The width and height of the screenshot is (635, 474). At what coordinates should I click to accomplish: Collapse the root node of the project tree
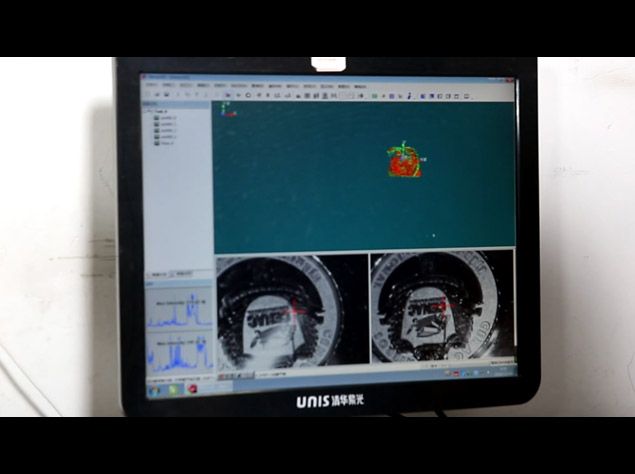[x=148, y=111]
